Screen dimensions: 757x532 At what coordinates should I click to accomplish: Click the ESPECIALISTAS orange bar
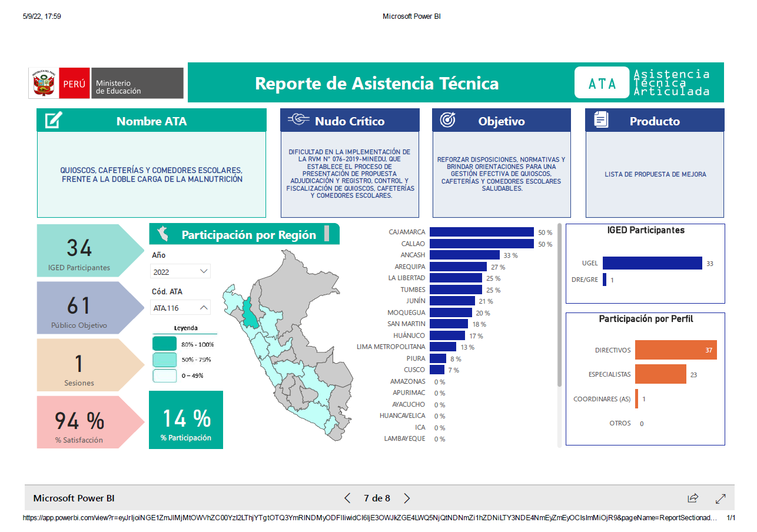pos(660,374)
